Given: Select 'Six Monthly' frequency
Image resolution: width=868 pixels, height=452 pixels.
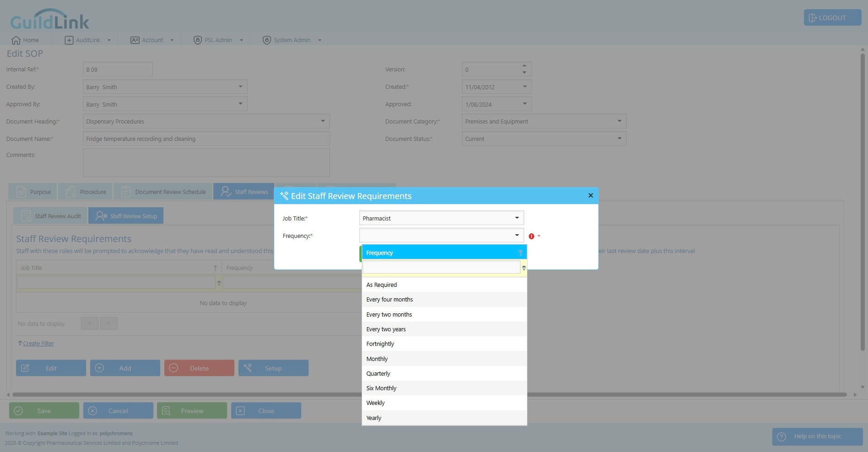Looking at the screenshot, I should [444, 388].
